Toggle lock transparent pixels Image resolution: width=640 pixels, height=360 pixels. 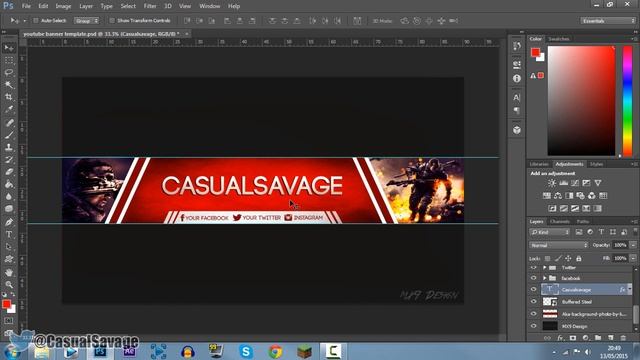[547, 258]
